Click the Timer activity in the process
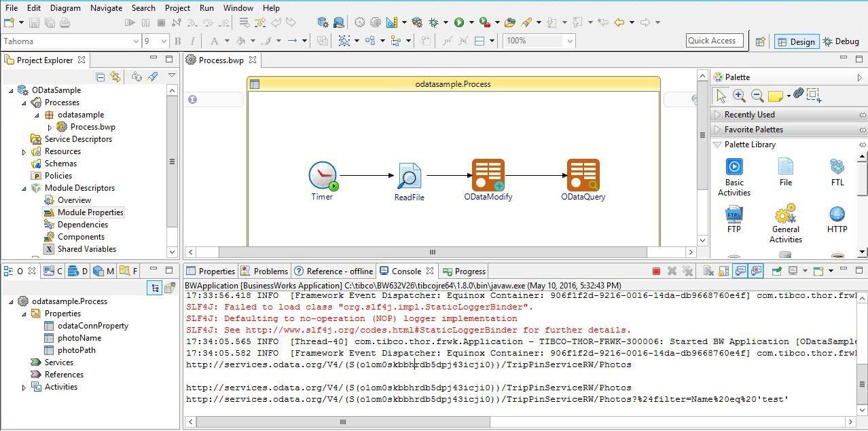Screen dimensions: 868x431 322,176
